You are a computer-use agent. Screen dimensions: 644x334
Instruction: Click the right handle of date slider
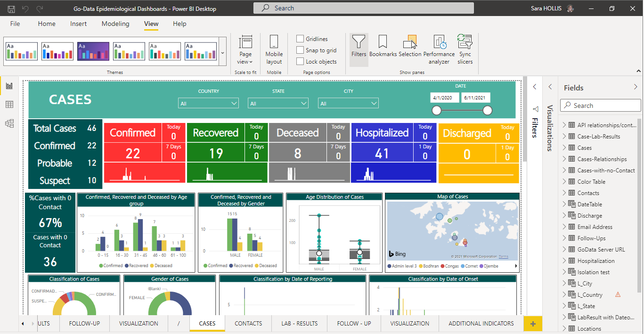pos(488,110)
